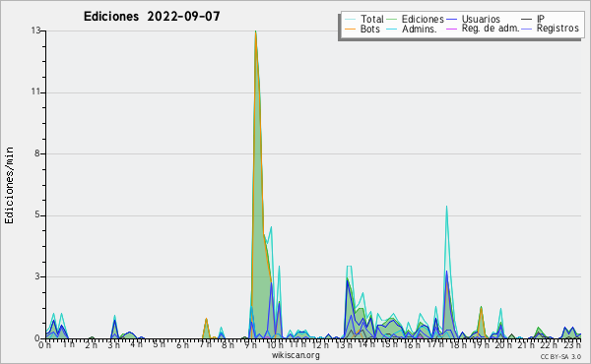This screenshot has width=591, height=364.
Task: Click the 20 h x-axis label
Action: point(504,345)
